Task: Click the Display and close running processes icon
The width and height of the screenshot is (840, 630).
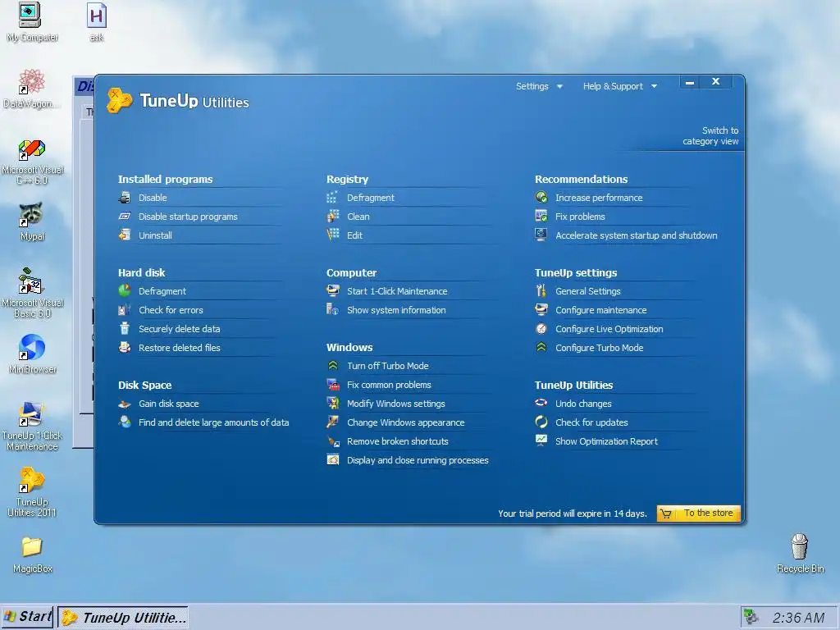Action: pyautogui.click(x=333, y=460)
